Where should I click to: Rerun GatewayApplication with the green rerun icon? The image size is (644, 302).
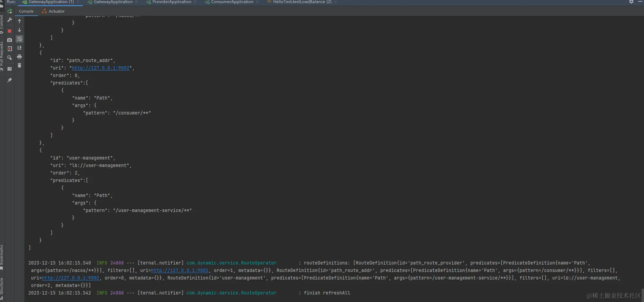tap(10, 11)
